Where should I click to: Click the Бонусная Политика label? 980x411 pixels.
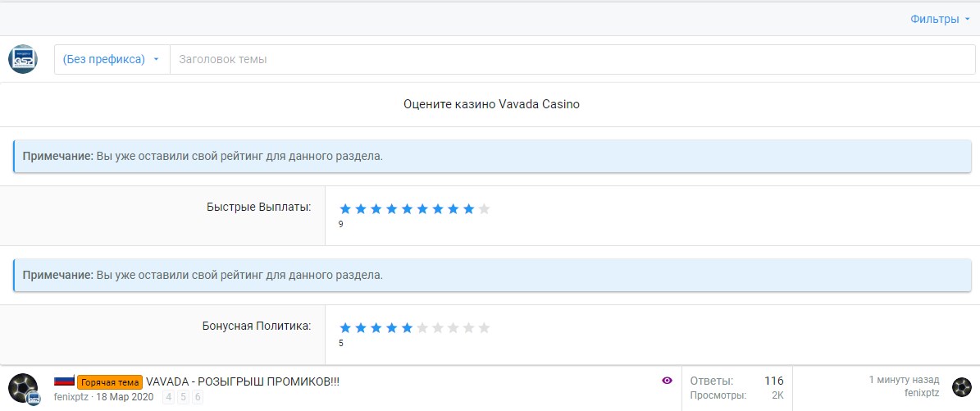coord(256,326)
